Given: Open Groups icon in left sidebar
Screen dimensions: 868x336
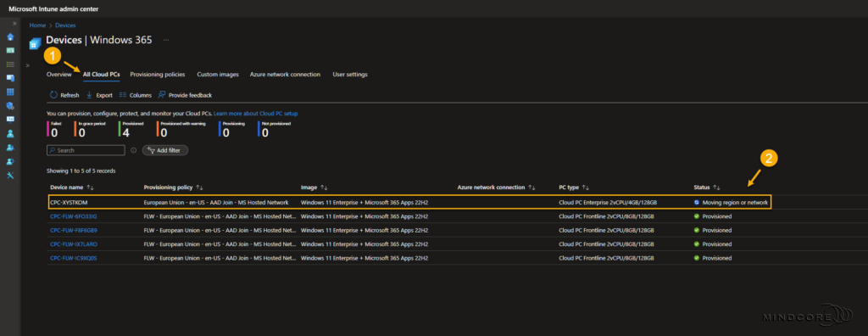Looking at the screenshot, I should pyautogui.click(x=10, y=148).
